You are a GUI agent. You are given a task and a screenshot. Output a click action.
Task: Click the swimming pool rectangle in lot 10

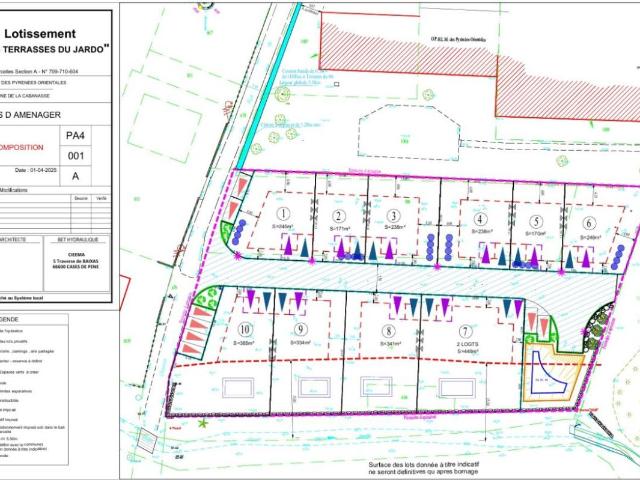[x=238, y=388]
